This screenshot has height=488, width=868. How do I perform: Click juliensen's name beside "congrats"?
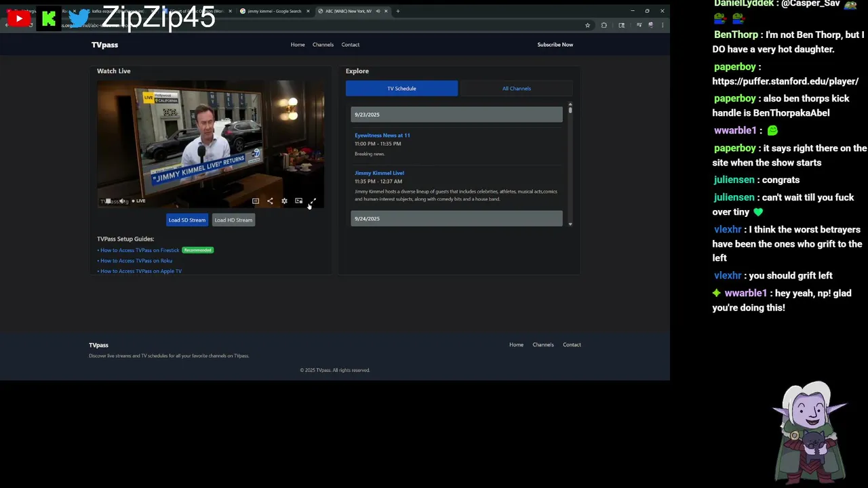(734, 180)
